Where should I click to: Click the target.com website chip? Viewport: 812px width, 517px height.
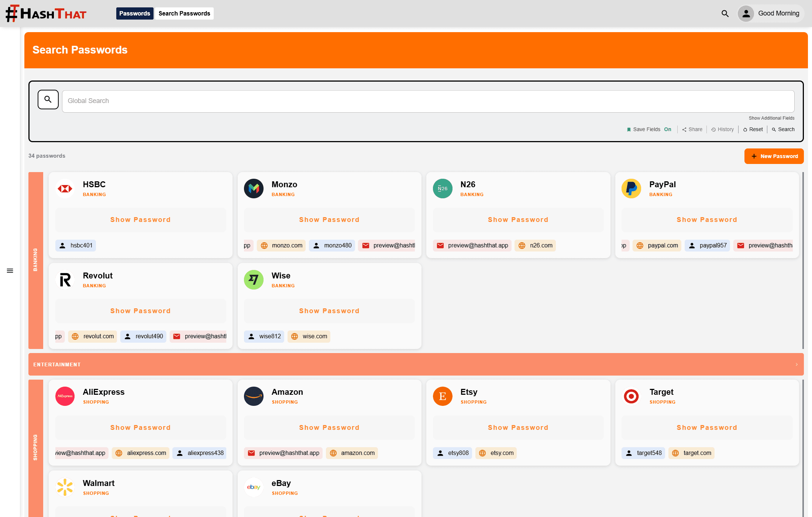tap(691, 453)
